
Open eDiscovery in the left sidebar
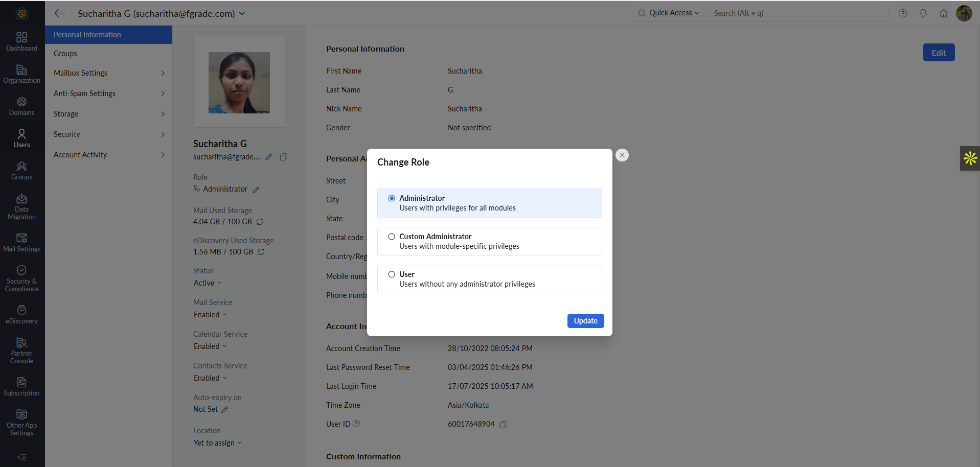pos(21,314)
